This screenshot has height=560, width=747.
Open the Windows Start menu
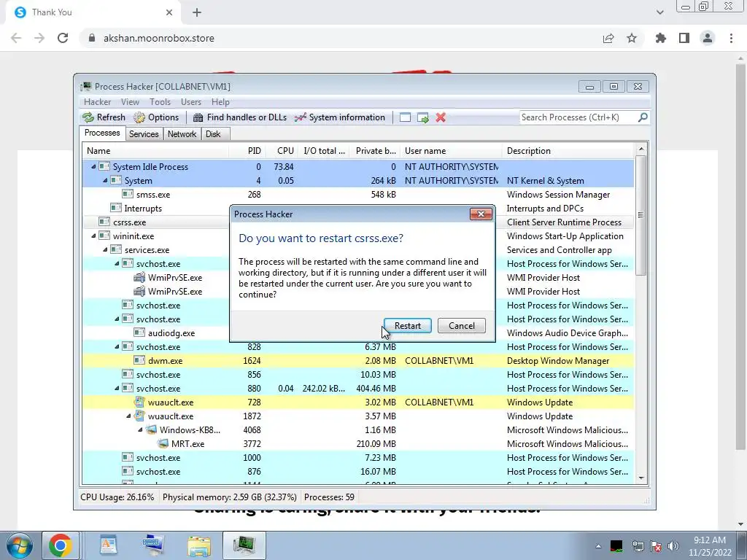pos(19,545)
